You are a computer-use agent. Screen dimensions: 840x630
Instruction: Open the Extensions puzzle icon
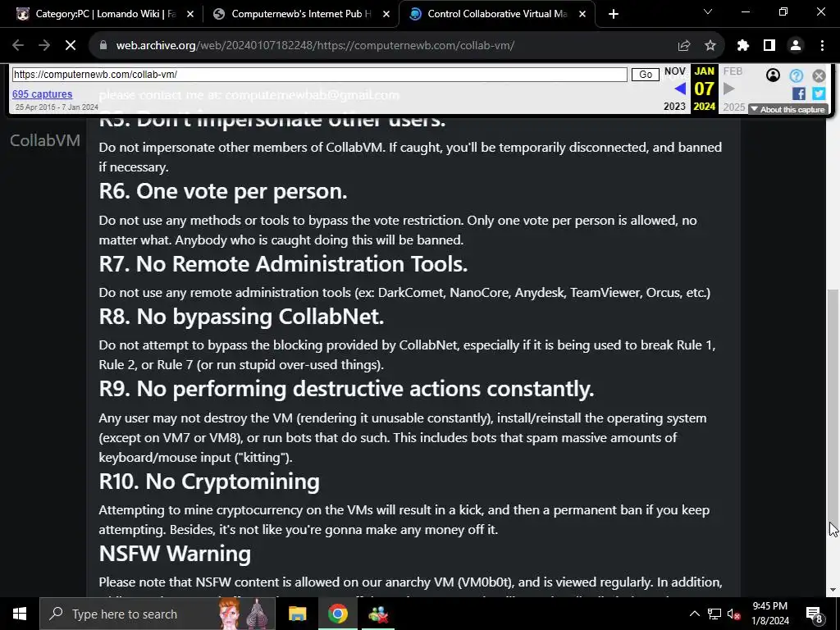point(742,46)
